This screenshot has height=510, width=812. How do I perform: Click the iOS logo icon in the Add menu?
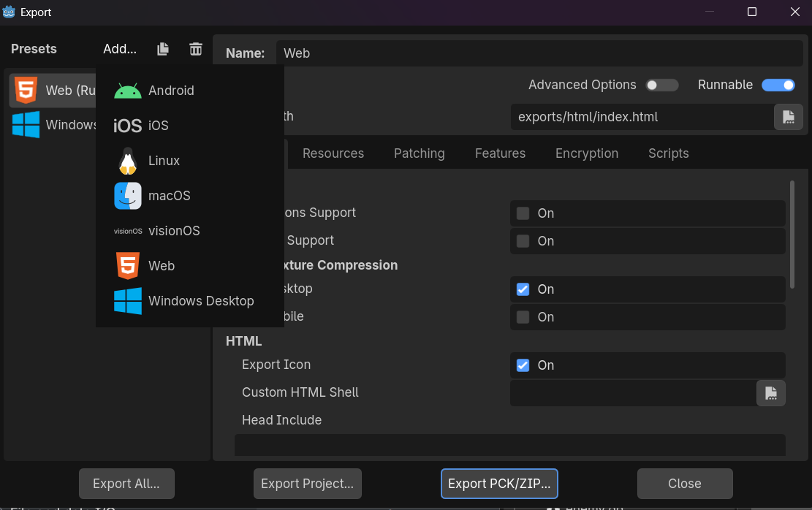tap(127, 126)
